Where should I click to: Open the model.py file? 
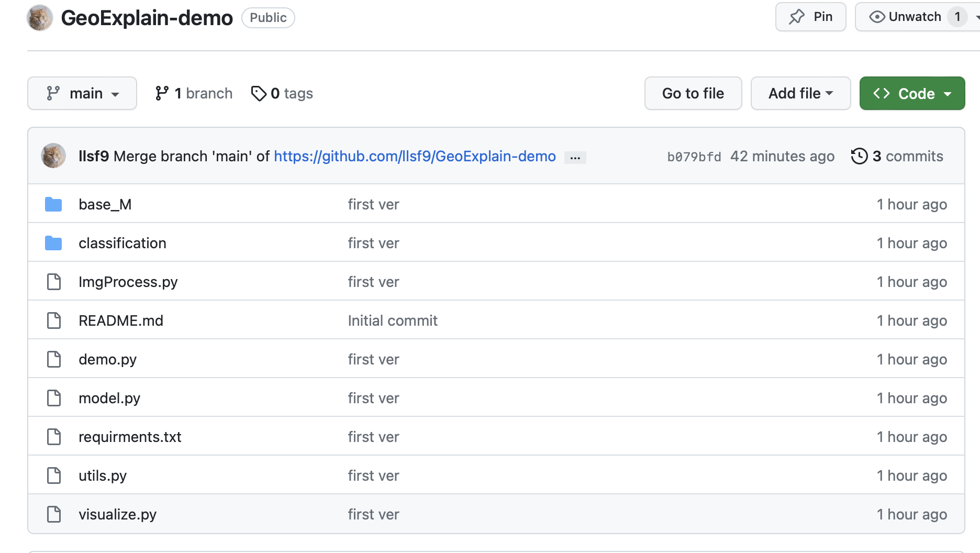click(x=109, y=398)
